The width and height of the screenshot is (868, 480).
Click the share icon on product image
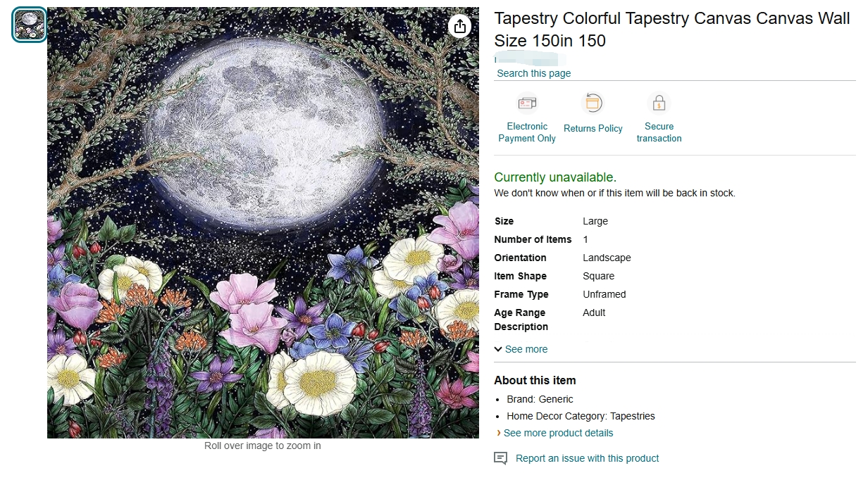click(x=459, y=26)
